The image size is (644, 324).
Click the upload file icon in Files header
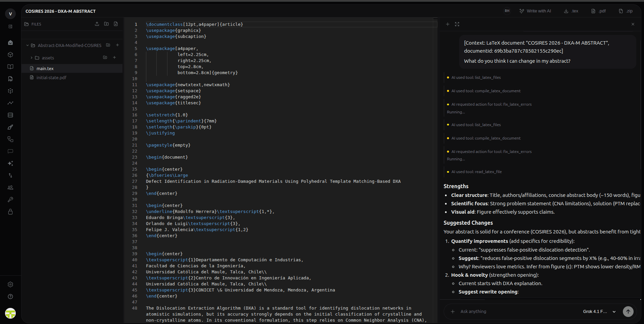coord(97,24)
